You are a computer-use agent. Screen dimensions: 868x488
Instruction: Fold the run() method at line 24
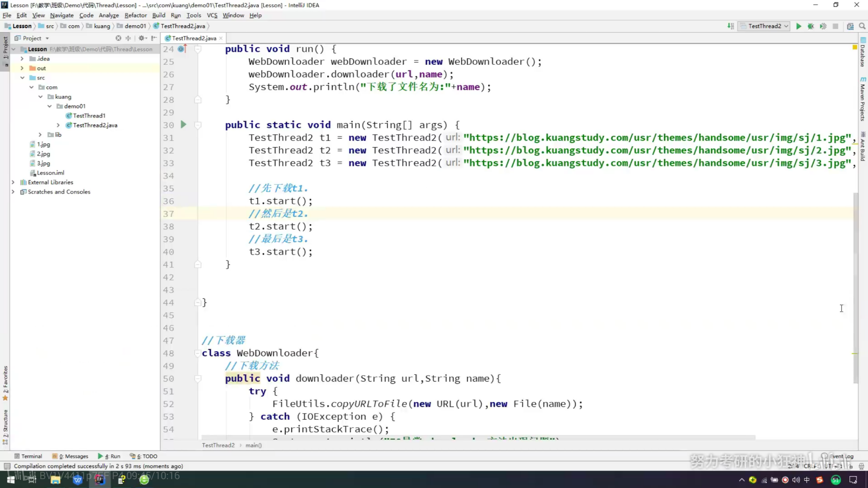coord(198,49)
